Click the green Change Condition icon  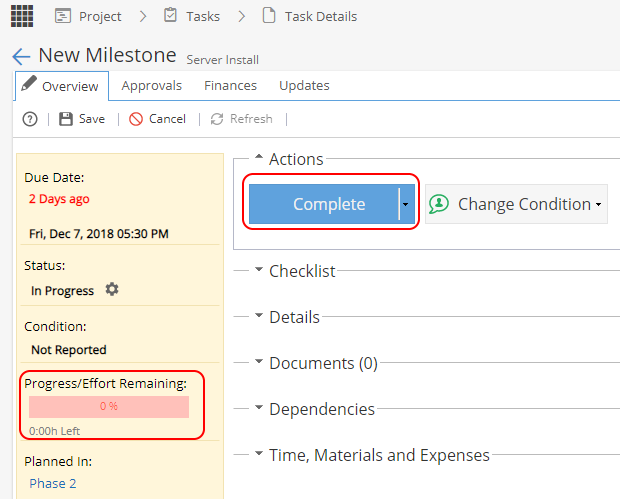[x=439, y=204]
